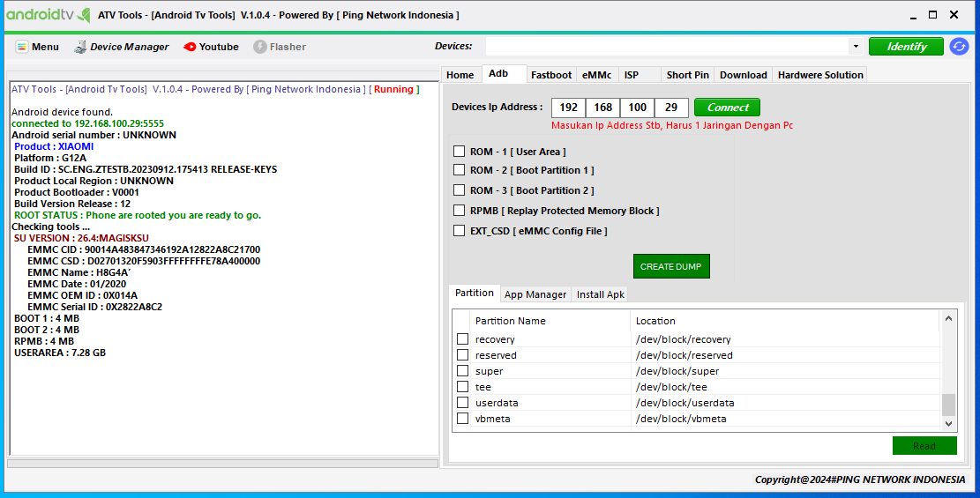Select the recovery partition checkbox
980x498 pixels.
(x=463, y=339)
